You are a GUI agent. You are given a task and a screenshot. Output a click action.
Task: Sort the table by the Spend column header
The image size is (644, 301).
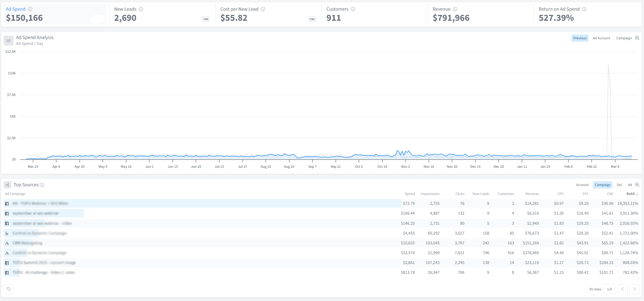[409, 194]
